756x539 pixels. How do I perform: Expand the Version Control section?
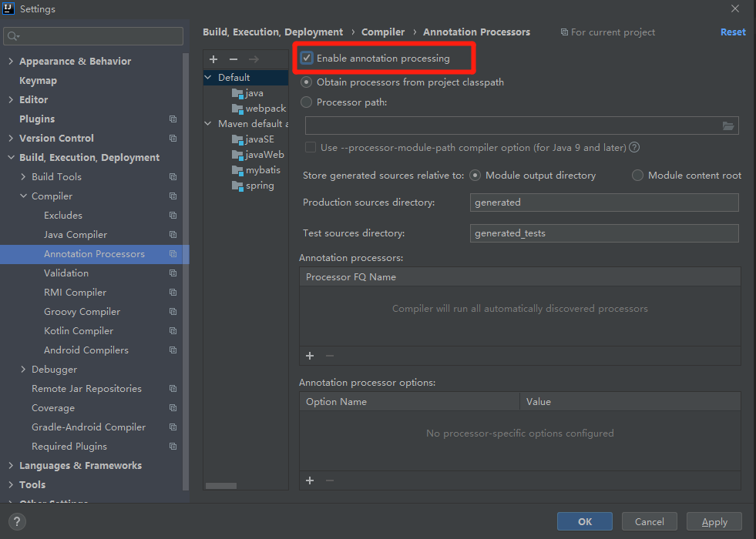coord(11,139)
